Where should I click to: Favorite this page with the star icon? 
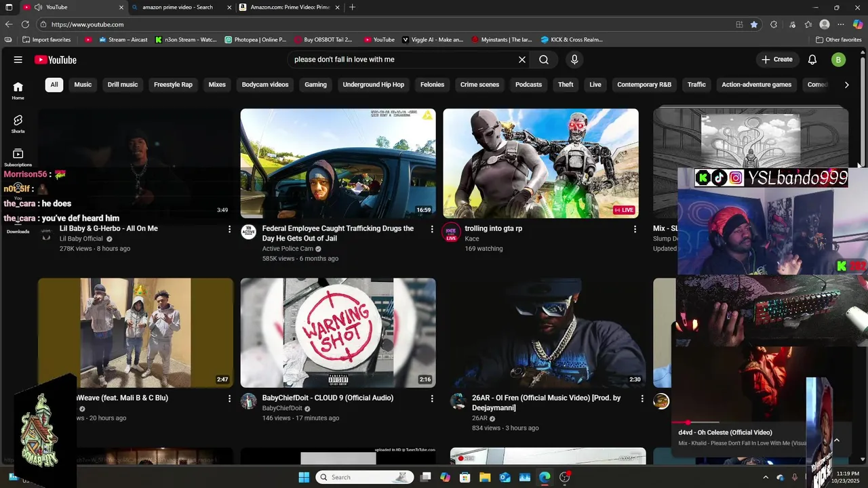coord(754,24)
